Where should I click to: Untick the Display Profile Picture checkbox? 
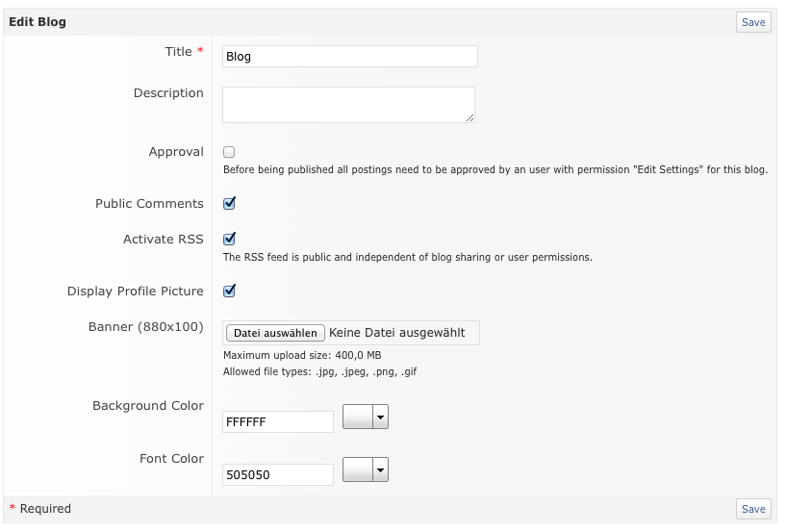click(229, 291)
